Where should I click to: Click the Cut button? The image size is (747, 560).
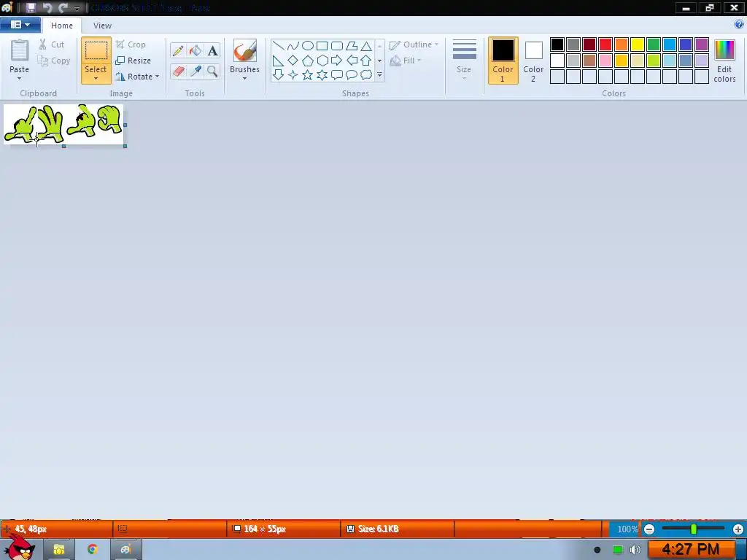52,44
